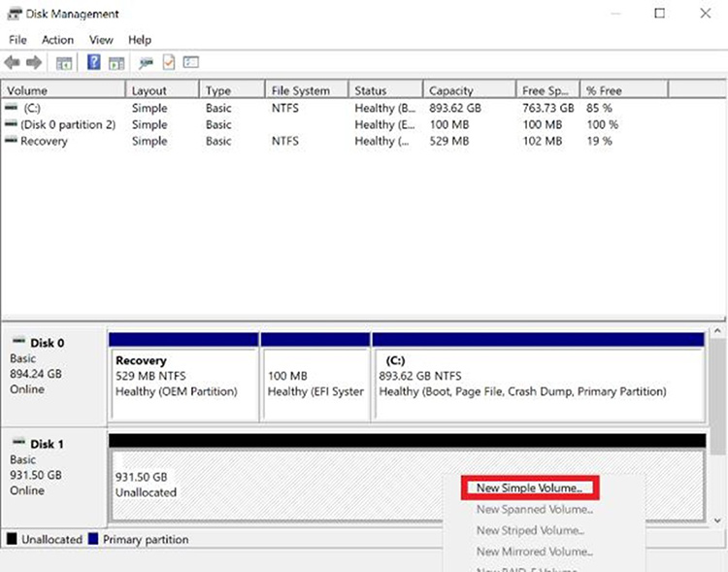The height and width of the screenshot is (572, 728).
Task: Click the disk pane vertical scrollbar thumb
Action: (717, 396)
